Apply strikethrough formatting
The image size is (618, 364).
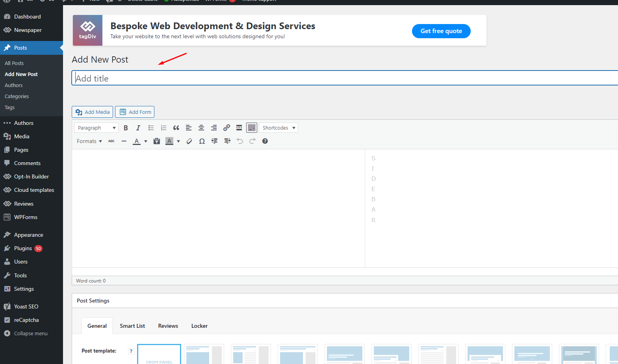[x=111, y=141]
